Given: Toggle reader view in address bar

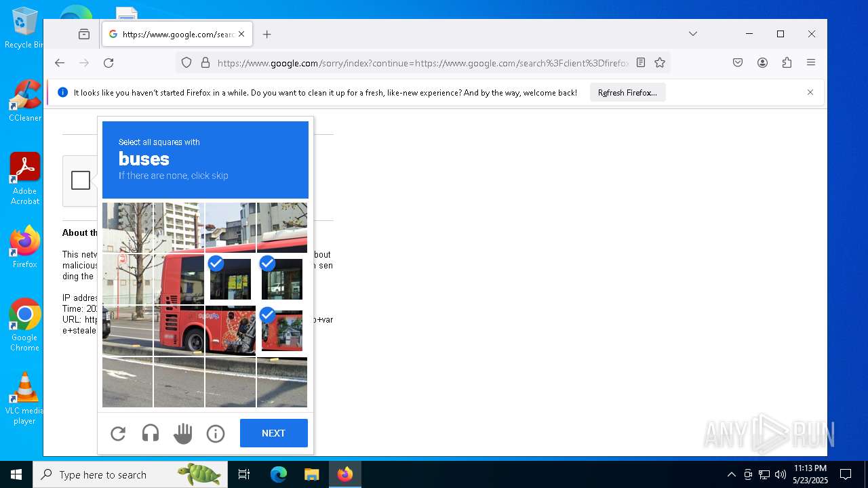Looking at the screenshot, I should [x=641, y=63].
